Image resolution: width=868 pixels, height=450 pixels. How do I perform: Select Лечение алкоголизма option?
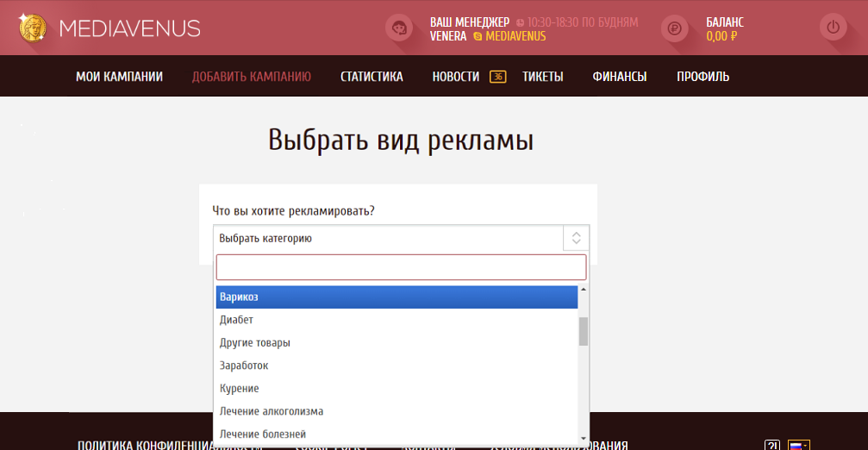pyautogui.click(x=397, y=411)
